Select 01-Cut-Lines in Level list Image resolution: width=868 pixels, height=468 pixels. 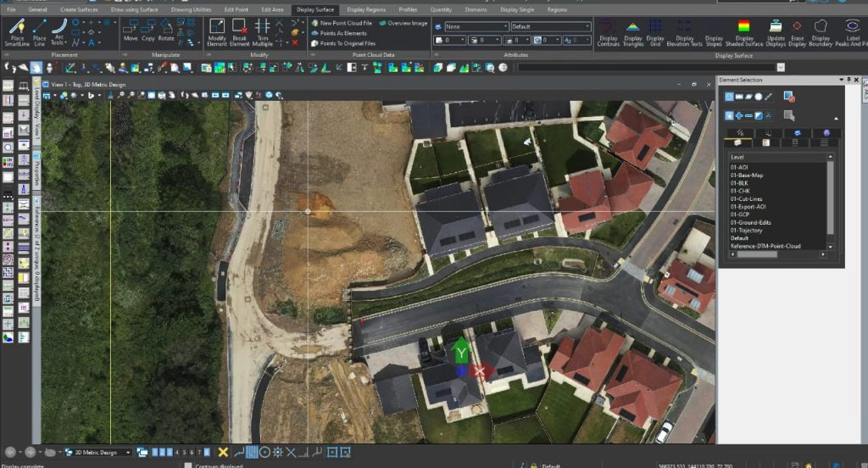(746, 198)
